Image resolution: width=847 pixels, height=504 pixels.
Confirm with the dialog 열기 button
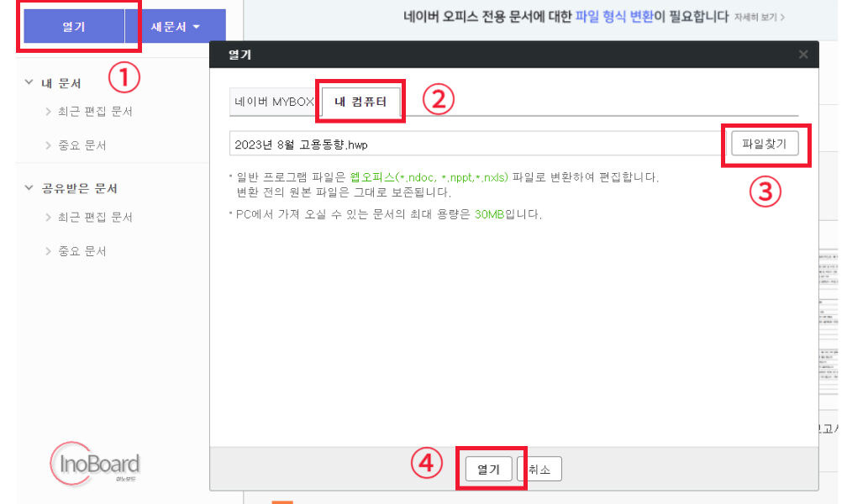488,470
